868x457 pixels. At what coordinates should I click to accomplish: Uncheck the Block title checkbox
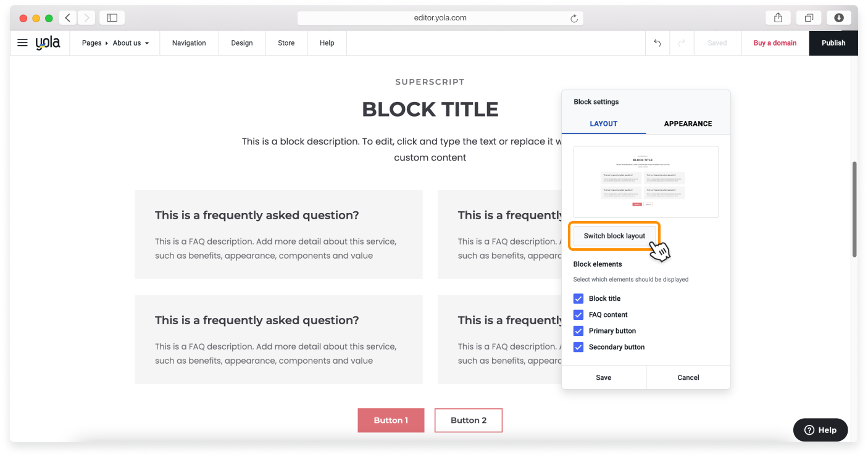click(x=578, y=298)
